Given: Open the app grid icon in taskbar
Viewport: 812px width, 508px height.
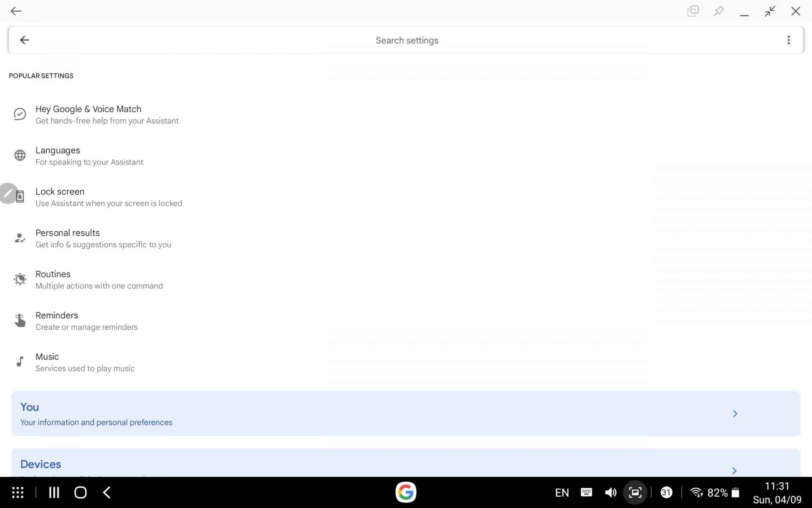Looking at the screenshot, I should point(18,492).
